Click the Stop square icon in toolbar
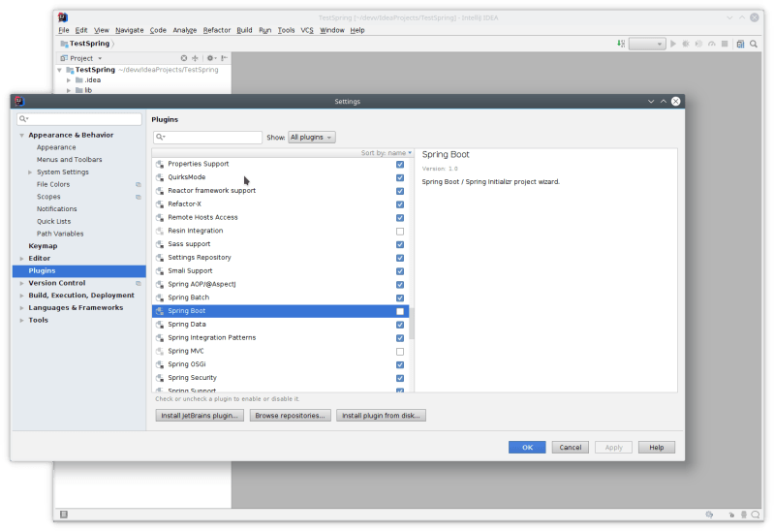 (725, 44)
